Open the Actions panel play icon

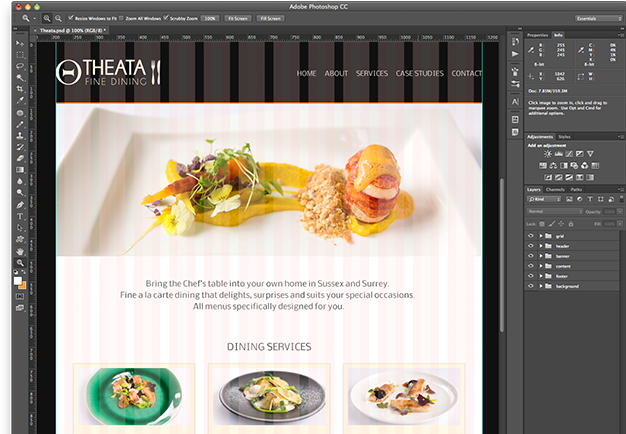click(515, 54)
